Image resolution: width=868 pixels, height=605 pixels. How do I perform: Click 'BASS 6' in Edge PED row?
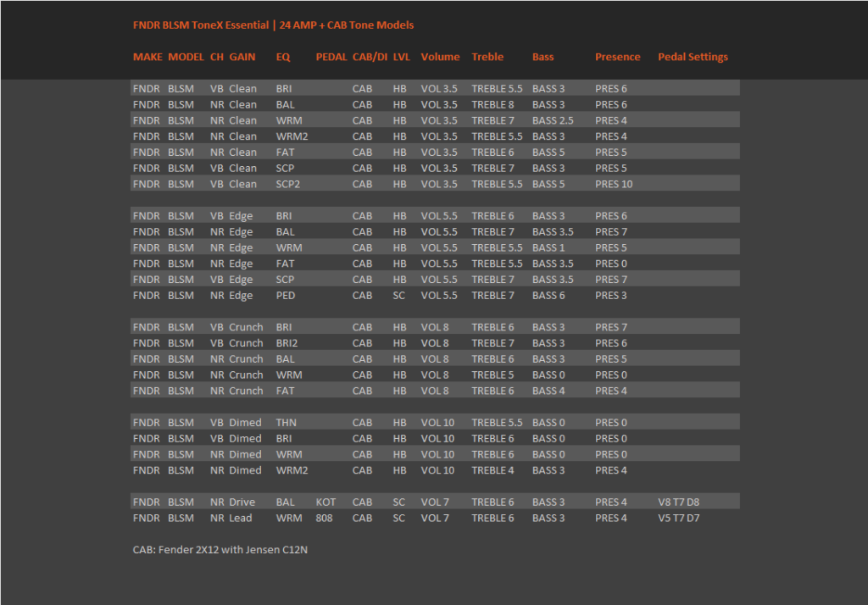pyautogui.click(x=548, y=296)
